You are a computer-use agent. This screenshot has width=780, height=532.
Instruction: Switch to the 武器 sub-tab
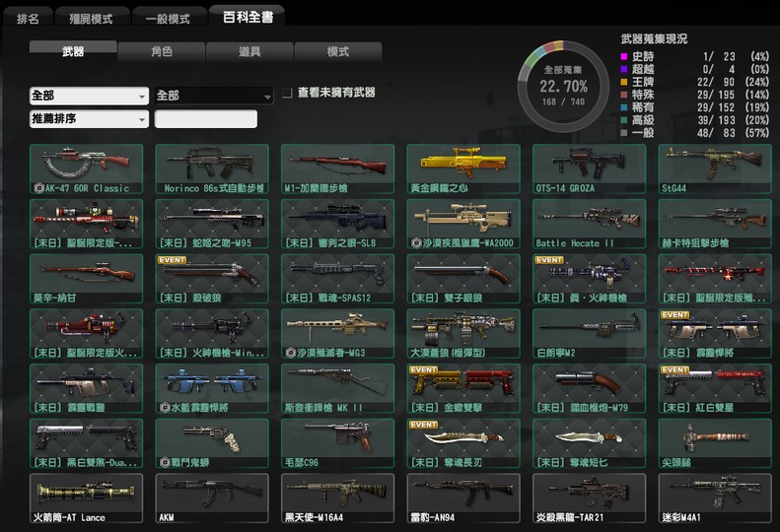[73, 51]
